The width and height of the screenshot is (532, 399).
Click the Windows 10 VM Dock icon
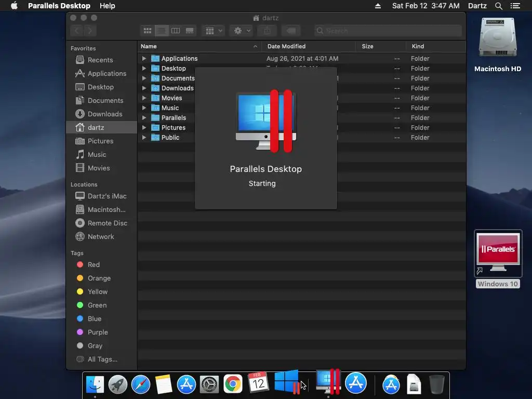[x=287, y=382]
